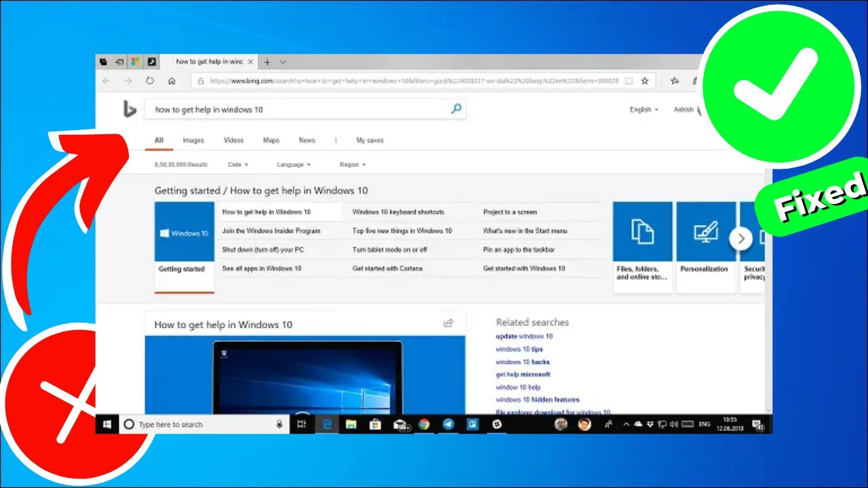Click the Bing logo
The image size is (868, 488).
pos(130,108)
